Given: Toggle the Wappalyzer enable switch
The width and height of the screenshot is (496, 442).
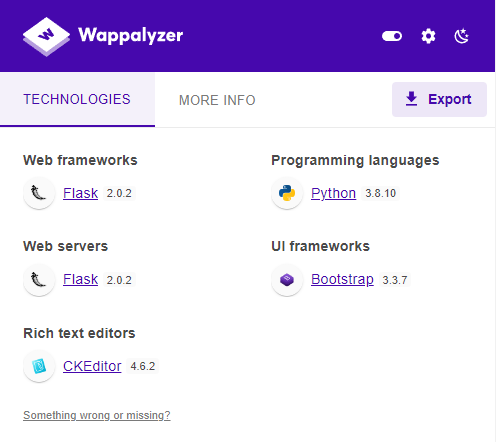Looking at the screenshot, I should pyautogui.click(x=392, y=36).
